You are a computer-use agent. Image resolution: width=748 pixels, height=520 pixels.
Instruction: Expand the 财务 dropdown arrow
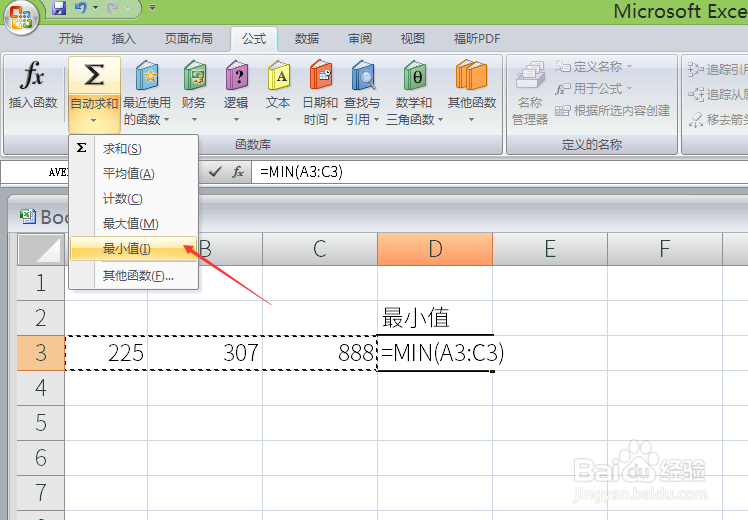click(x=194, y=119)
